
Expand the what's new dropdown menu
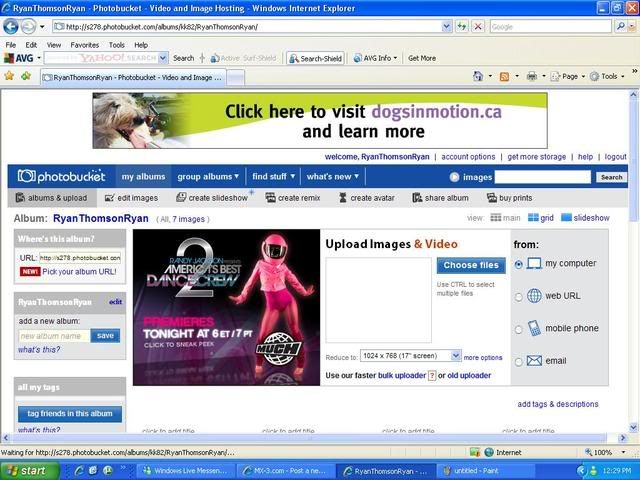point(333,177)
